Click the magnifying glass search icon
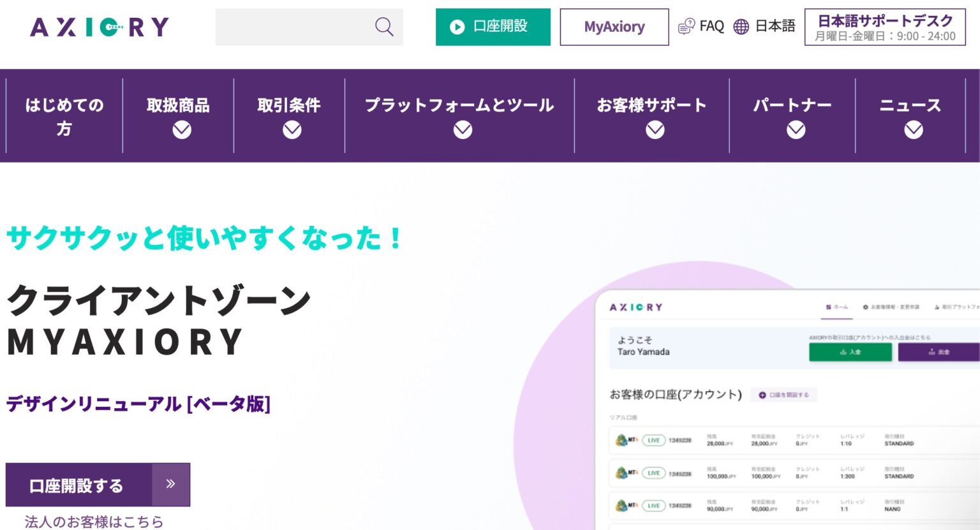This screenshot has width=980, height=530. coord(383,27)
